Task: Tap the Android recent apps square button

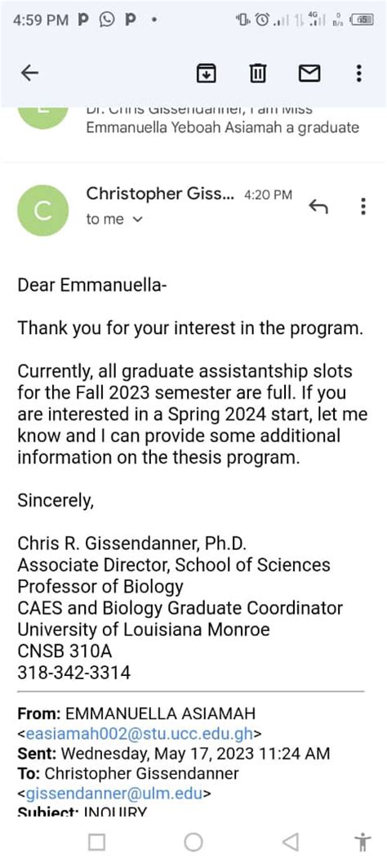Action: (96, 842)
